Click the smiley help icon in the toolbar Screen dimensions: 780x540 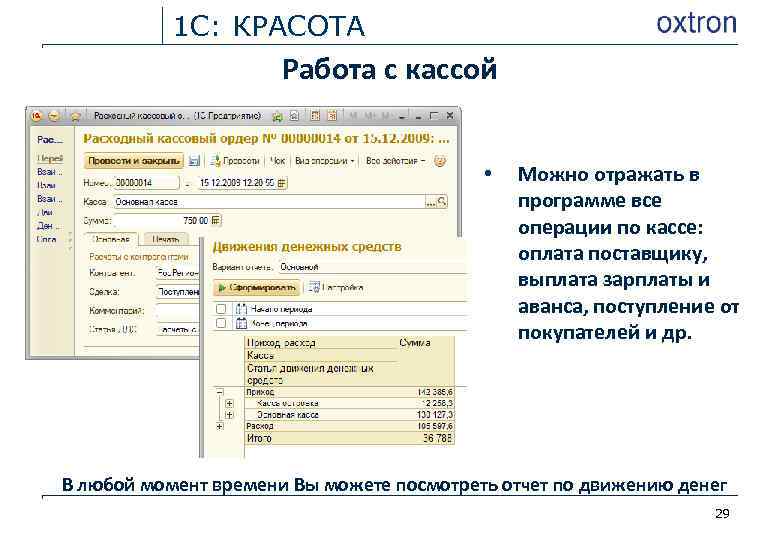tap(440, 161)
